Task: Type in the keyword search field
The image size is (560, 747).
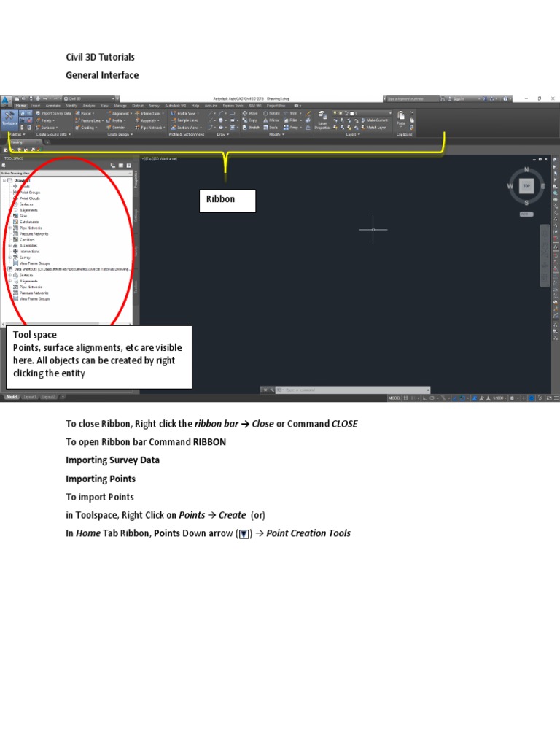Action: pyautogui.click(x=411, y=99)
